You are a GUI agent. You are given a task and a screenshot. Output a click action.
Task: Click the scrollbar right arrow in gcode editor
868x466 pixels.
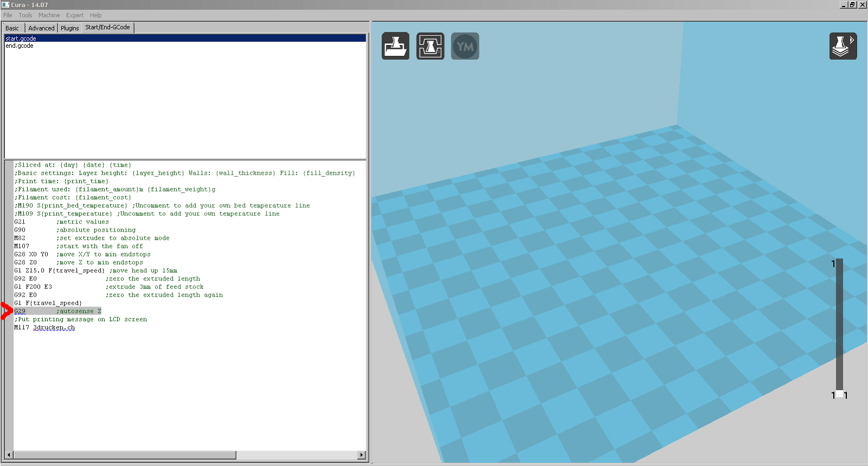pos(362,455)
